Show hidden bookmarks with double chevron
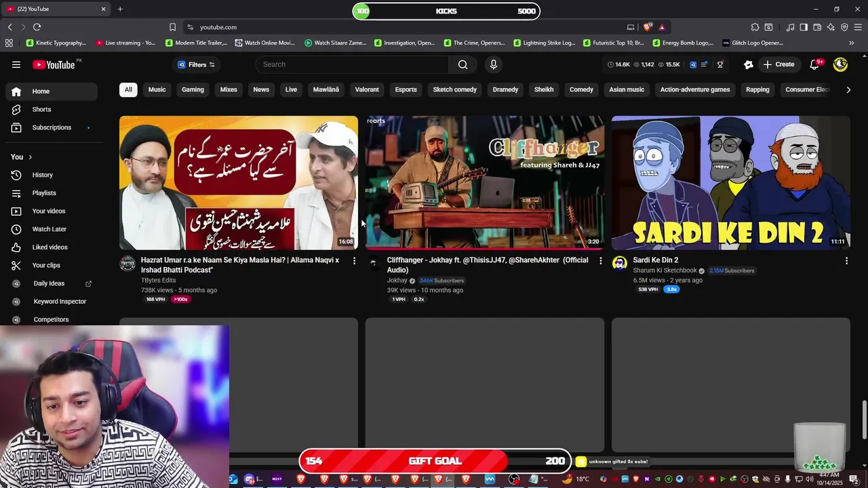Image resolution: width=868 pixels, height=488 pixels. (x=852, y=43)
